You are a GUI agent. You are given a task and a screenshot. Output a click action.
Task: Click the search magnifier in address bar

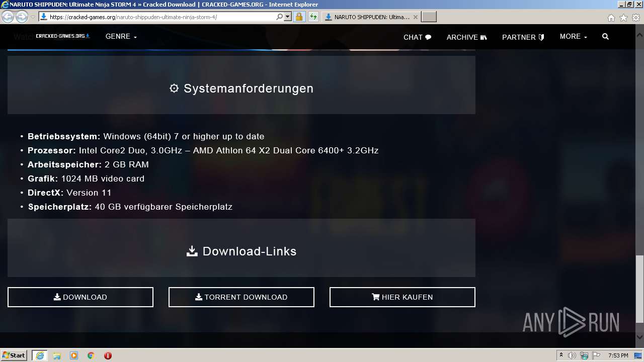(x=280, y=17)
